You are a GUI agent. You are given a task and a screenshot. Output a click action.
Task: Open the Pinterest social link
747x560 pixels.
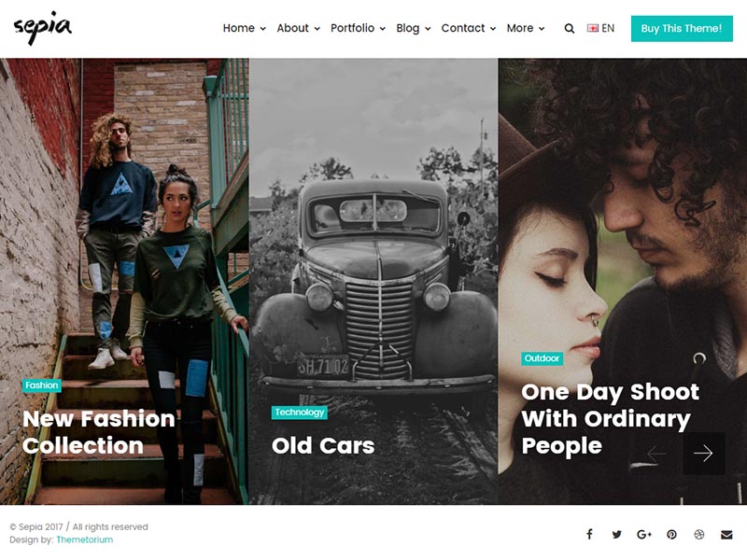pos(671,534)
